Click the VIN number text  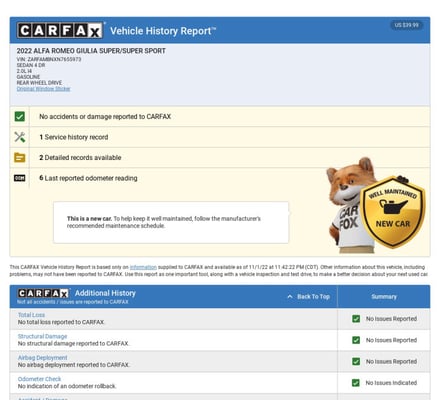pos(49,59)
